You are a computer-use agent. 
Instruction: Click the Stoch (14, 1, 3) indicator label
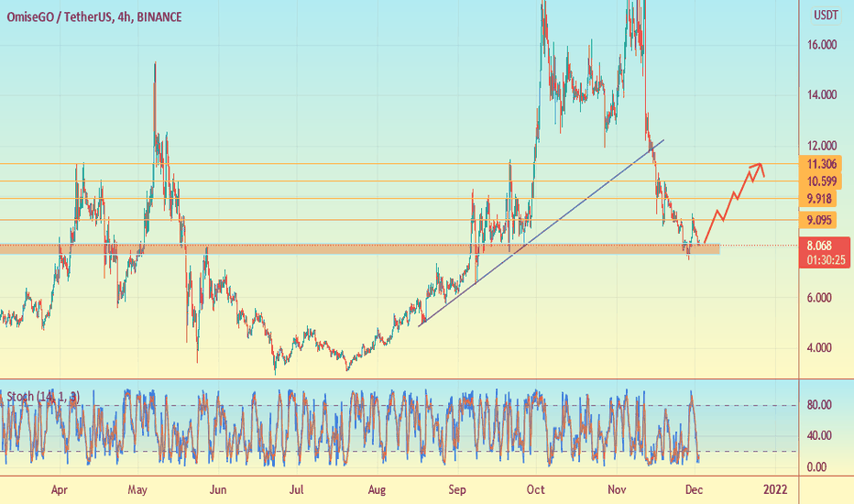[x=43, y=397]
